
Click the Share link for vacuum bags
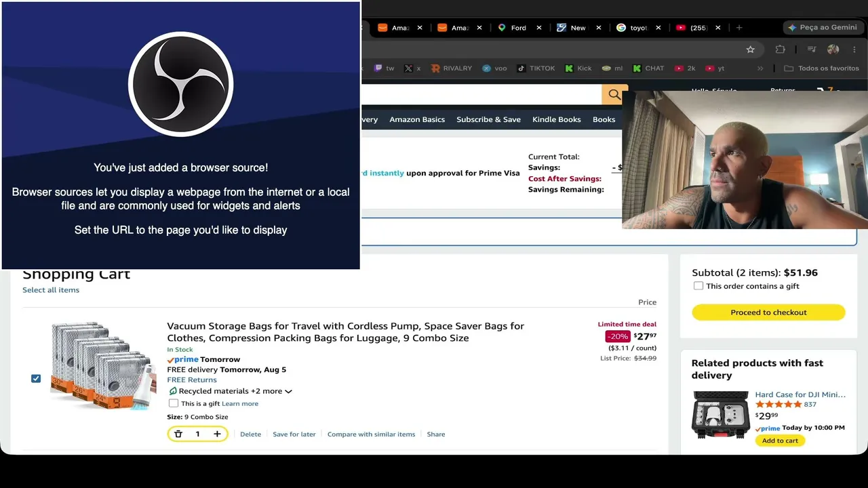coord(436,434)
